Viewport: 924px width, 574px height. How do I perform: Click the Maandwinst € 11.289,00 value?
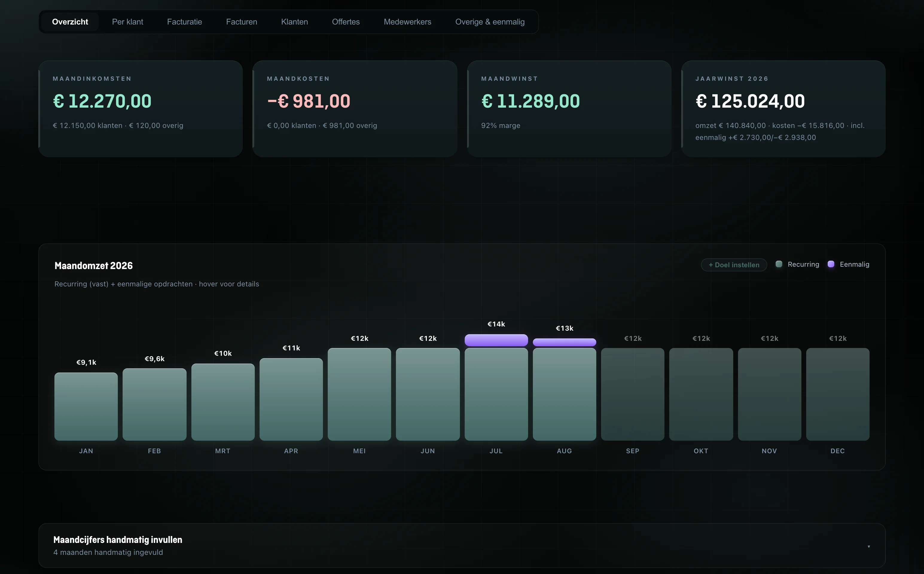pos(531,101)
